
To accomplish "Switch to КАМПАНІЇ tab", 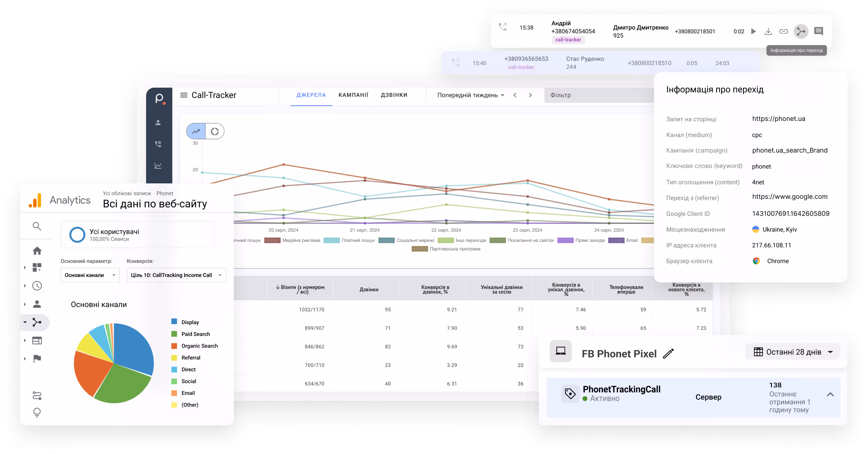I will (353, 95).
